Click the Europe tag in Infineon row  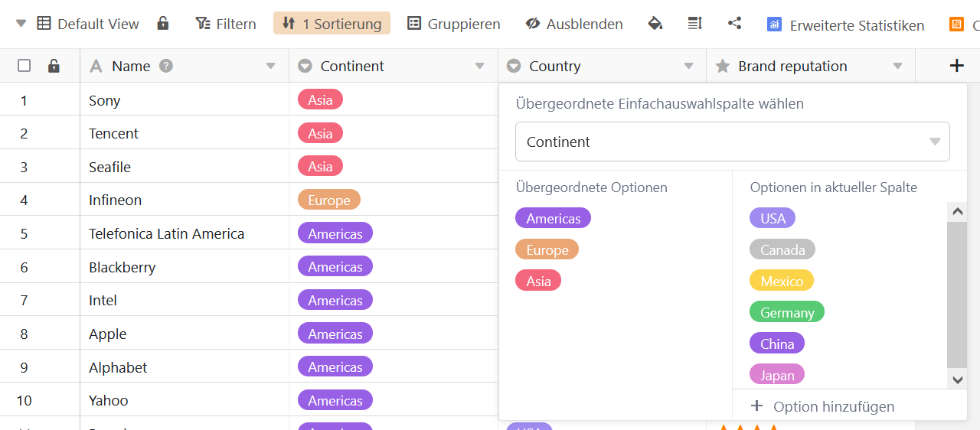coord(329,200)
